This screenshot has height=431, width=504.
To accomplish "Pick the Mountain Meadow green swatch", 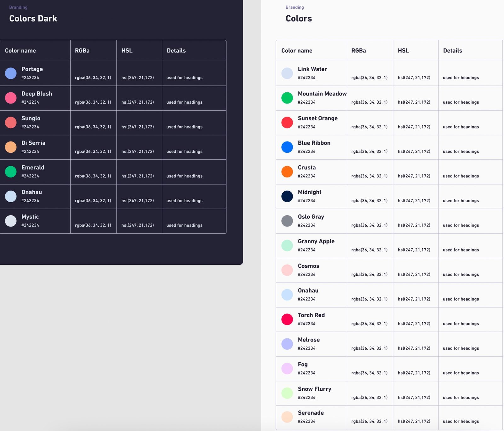I will [x=287, y=98].
